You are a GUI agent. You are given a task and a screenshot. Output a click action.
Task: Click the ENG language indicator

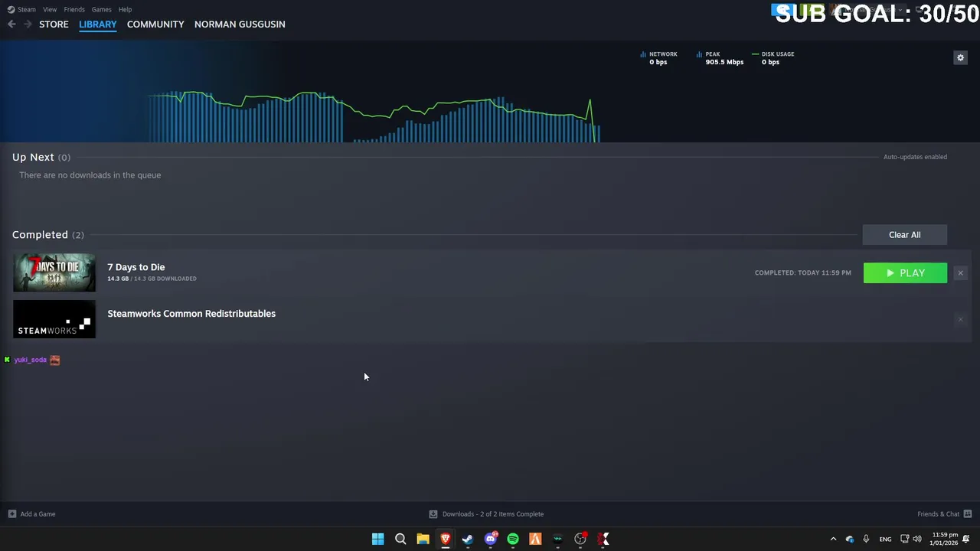coord(885,540)
